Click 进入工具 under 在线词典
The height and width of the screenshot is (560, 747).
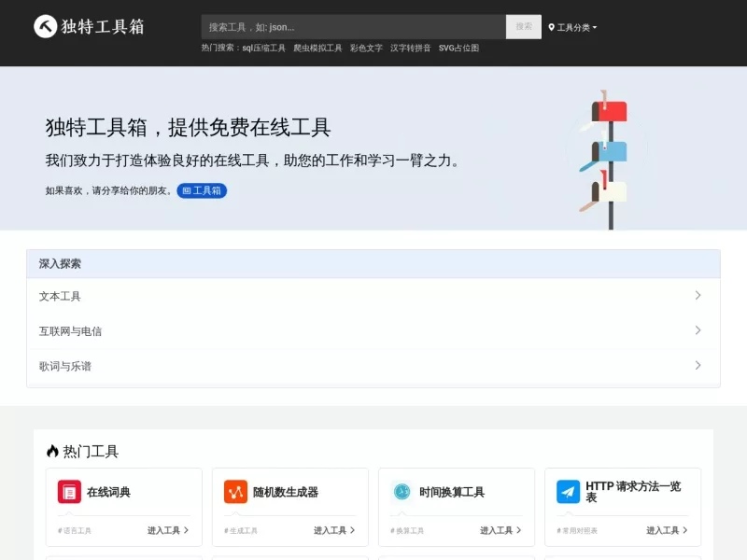point(168,530)
